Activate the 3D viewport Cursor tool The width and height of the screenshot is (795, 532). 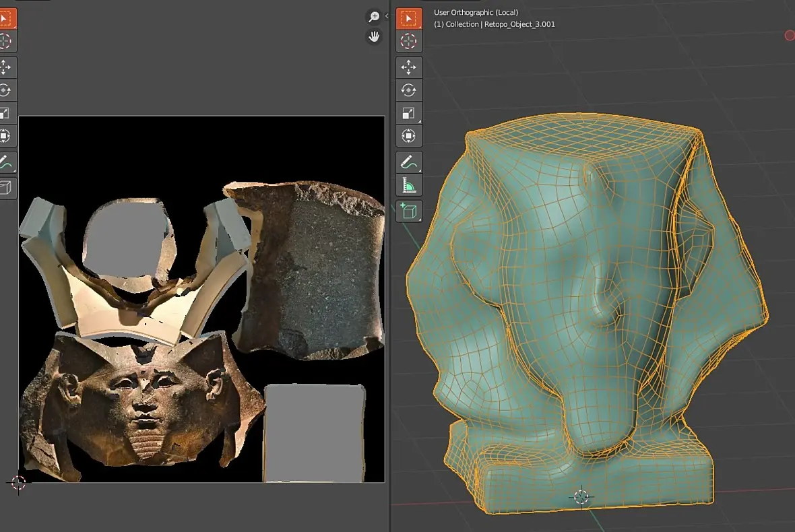[x=408, y=41]
